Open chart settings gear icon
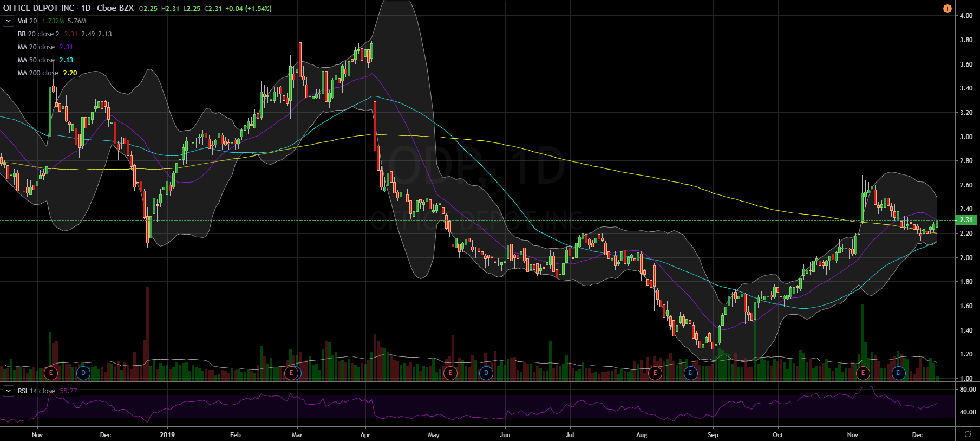This screenshot has width=980, height=441. pos(968,434)
